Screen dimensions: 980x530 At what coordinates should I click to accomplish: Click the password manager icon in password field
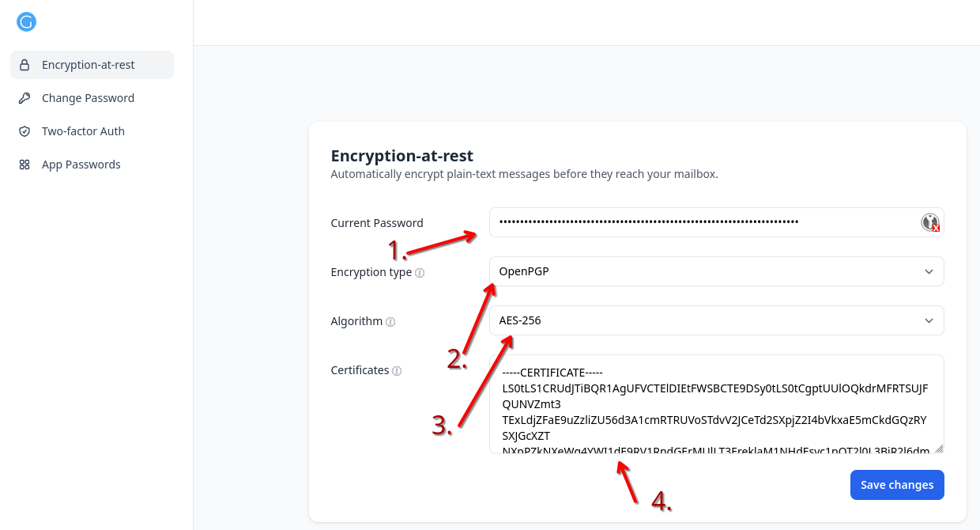[x=930, y=223]
